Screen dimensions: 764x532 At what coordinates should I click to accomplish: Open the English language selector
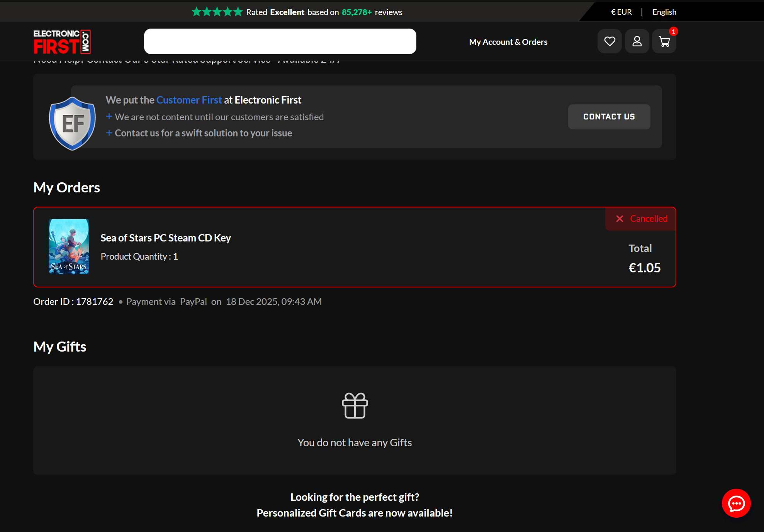point(664,12)
